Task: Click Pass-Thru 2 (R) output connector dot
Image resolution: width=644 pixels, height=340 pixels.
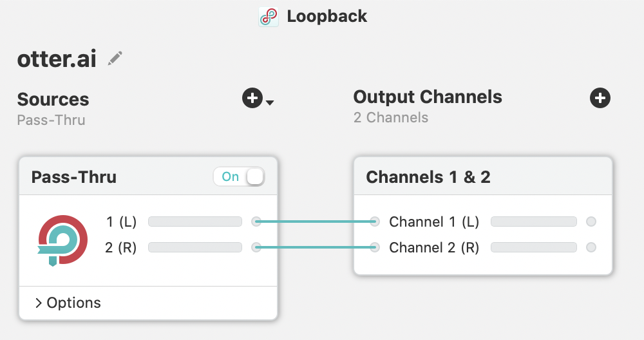Action: pos(256,247)
